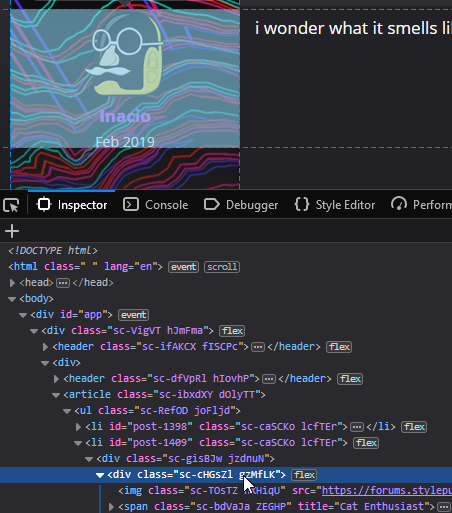Click the Style Editor braces icon
Screen dimensions: 452x513
(302, 204)
